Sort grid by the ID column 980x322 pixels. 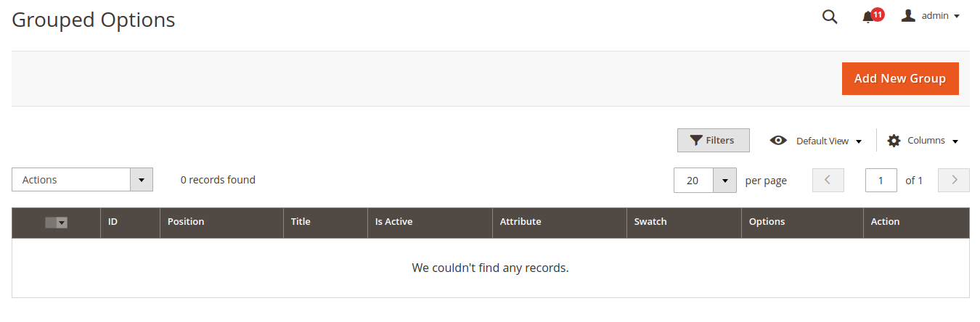pos(113,222)
